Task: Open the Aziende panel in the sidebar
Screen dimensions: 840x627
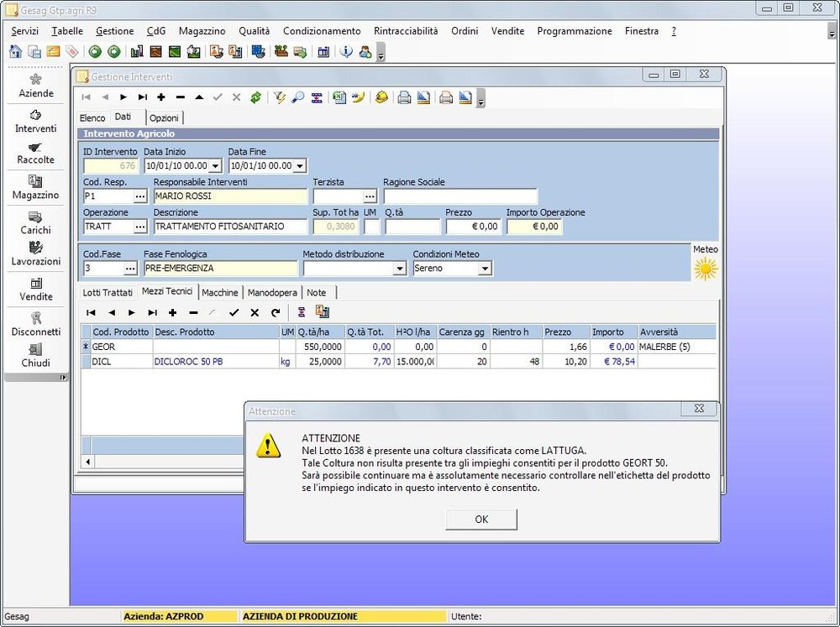Action: click(x=35, y=86)
